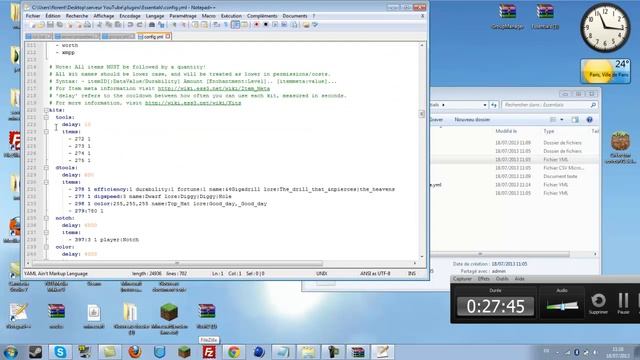The image size is (640, 360).
Task: Close the config.yml tab with its X
Action: click(168, 37)
